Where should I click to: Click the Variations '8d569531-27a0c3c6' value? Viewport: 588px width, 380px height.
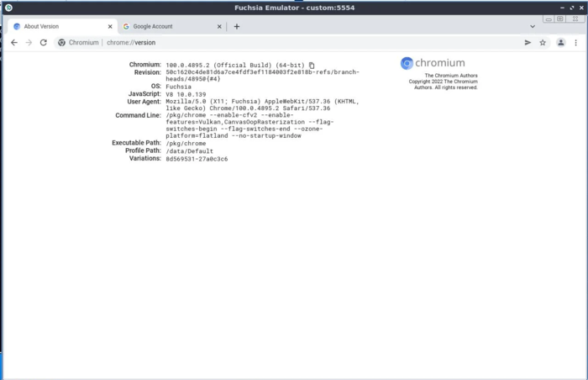pyautogui.click(x=197, y=159)
